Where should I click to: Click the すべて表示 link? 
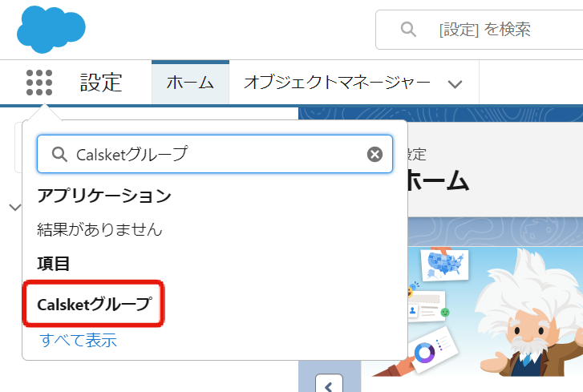click(x=78, y=340)
